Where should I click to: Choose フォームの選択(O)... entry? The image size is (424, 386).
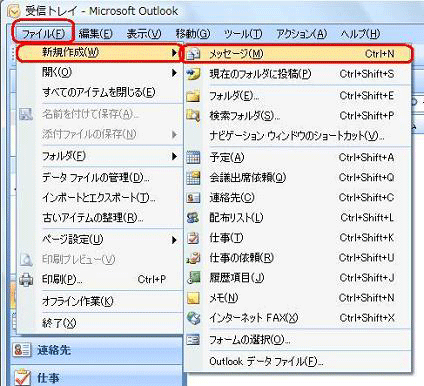[x=298, y=340]
